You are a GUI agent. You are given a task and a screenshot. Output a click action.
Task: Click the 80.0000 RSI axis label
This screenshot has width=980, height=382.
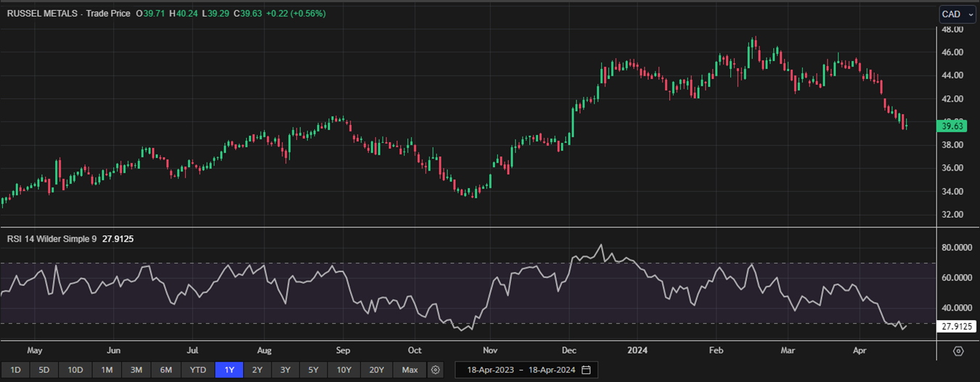pos(956,248)
